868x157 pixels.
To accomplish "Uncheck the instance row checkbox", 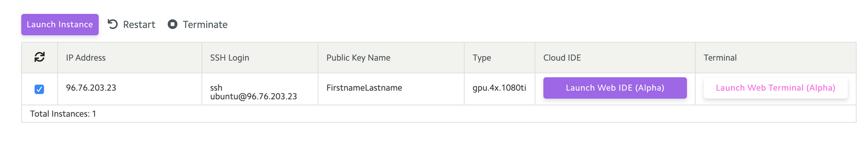I will pyautogui.click(x=39, y=89).
